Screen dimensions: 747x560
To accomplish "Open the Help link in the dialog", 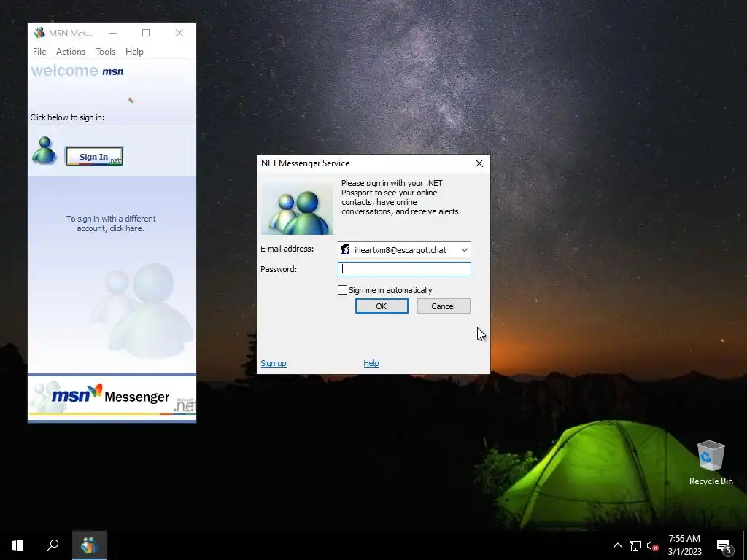I will pyautogui.click(x=371, y=363).
